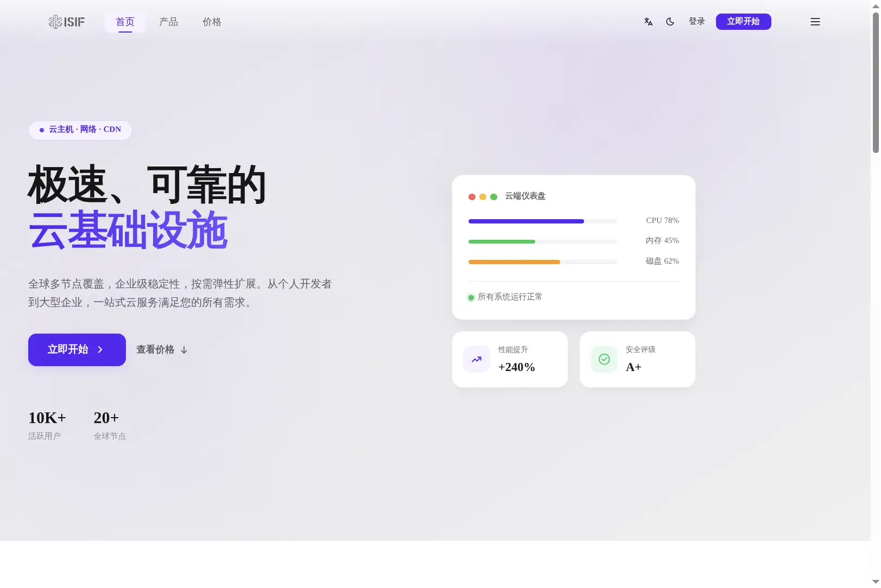Go to the 产品 menu item

click(168, 22)
